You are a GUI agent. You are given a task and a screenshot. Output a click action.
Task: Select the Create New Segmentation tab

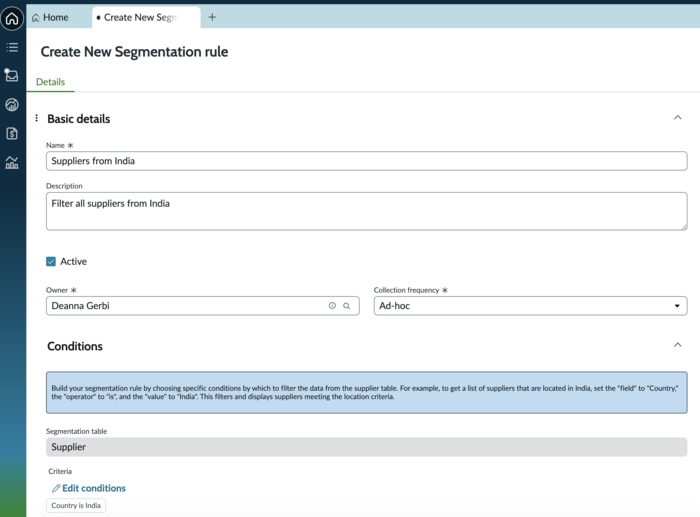(x=146, y=17)
